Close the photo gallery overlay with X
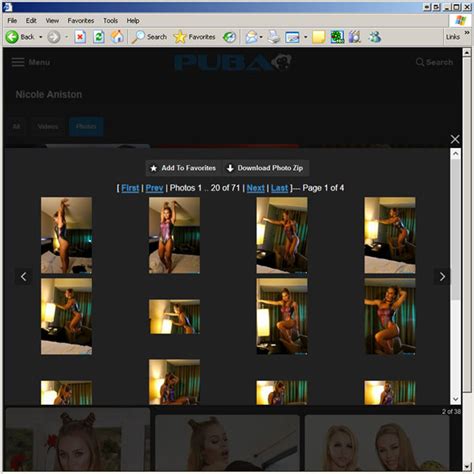This screenshot has width=474, height=474. pyautogui.click(x=455, y=139)
